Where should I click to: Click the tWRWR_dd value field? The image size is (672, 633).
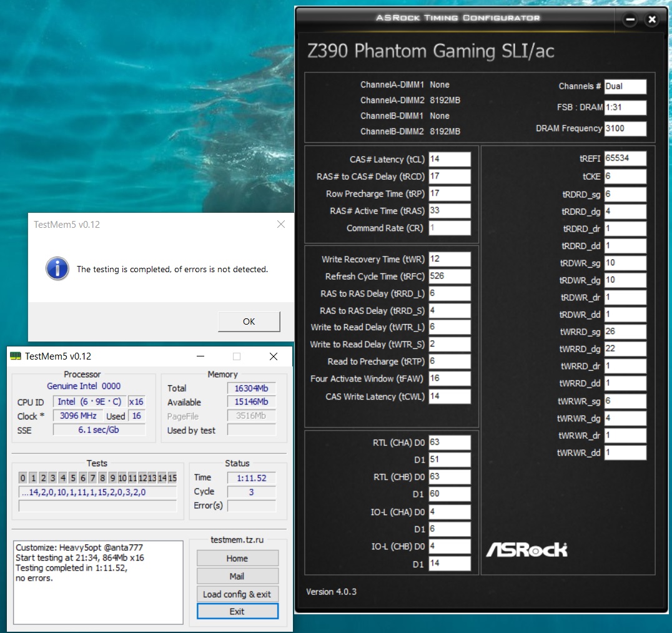coord(625,452)
